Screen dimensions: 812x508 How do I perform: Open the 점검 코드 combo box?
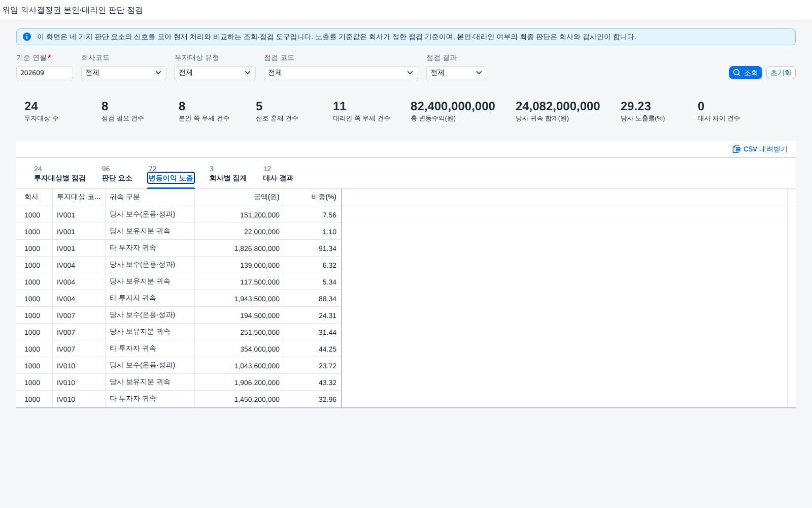pos(341,73)
